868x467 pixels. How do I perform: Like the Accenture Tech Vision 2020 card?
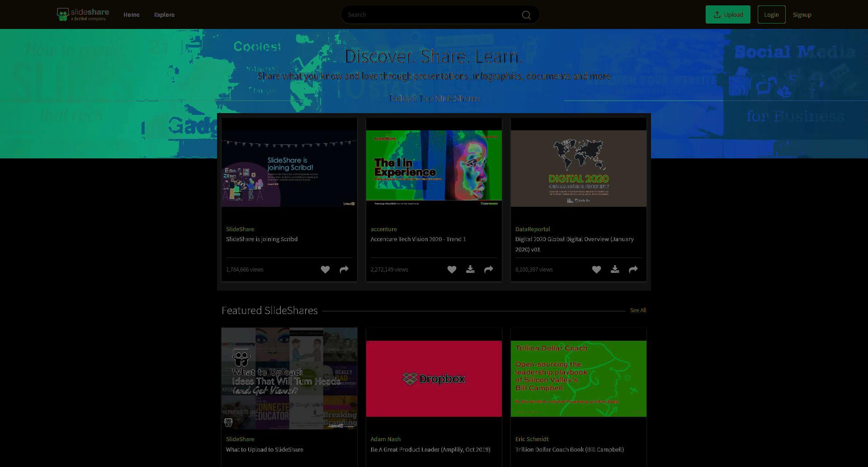pos(452,270)
